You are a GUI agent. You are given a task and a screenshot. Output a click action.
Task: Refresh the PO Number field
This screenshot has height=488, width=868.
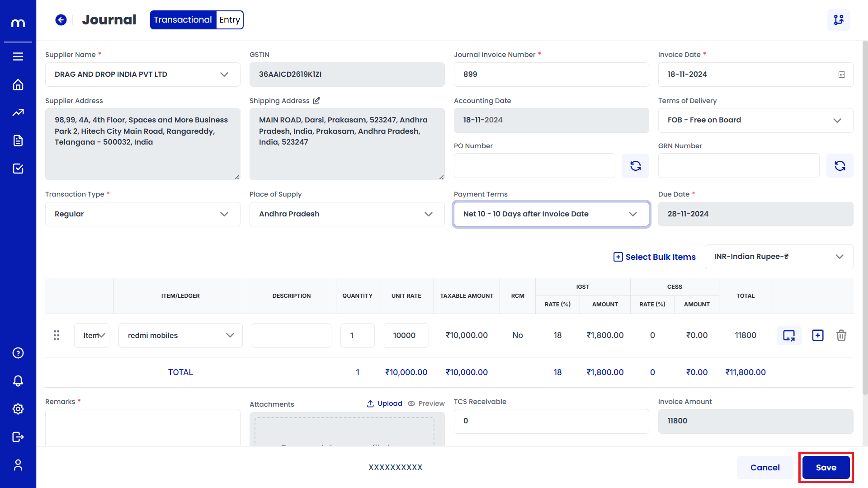[x=635, y=166]
